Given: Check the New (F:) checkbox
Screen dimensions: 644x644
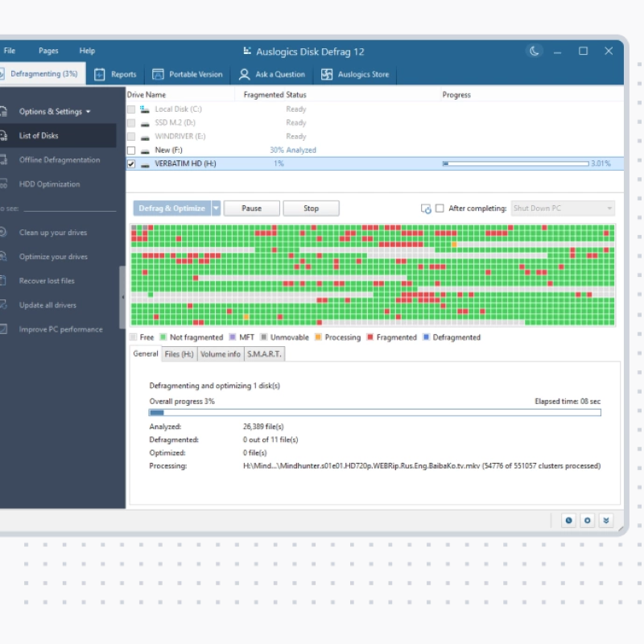Looking at the screenshot, I should pyautogui.click(x=131, y=151).
